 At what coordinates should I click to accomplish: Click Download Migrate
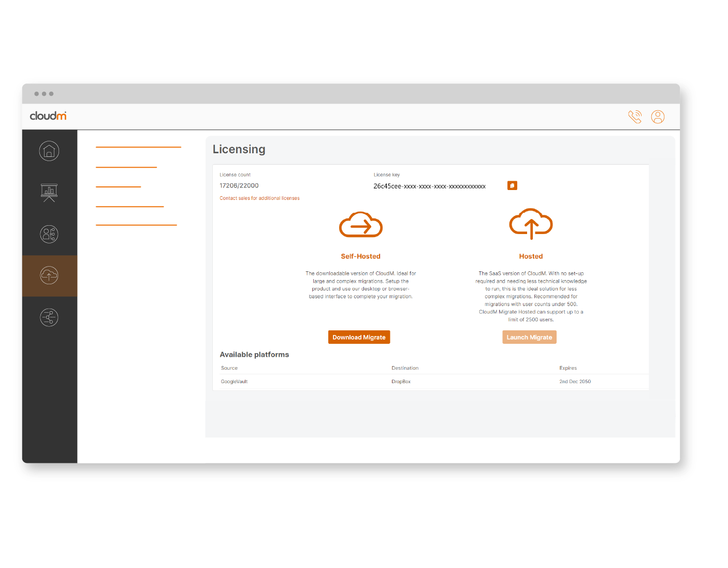(359, 337)
